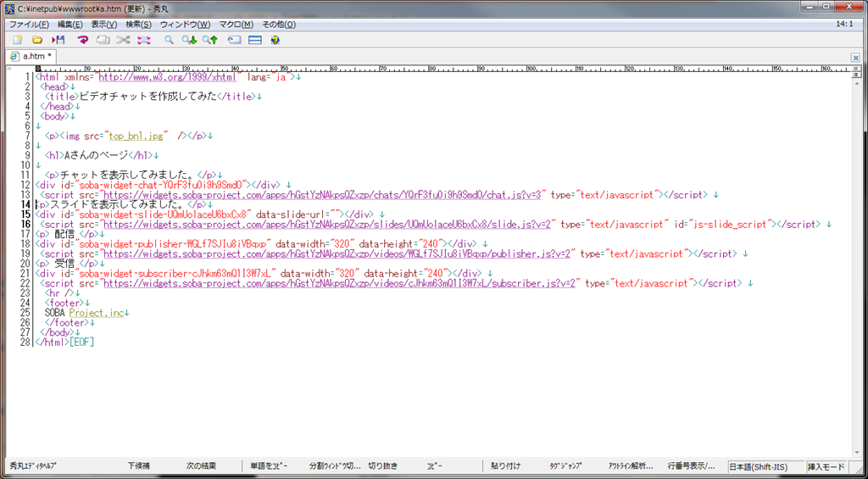868x479 pixels.
Task: Click the Hidemaru app icon in title bar
Action: 9,8
